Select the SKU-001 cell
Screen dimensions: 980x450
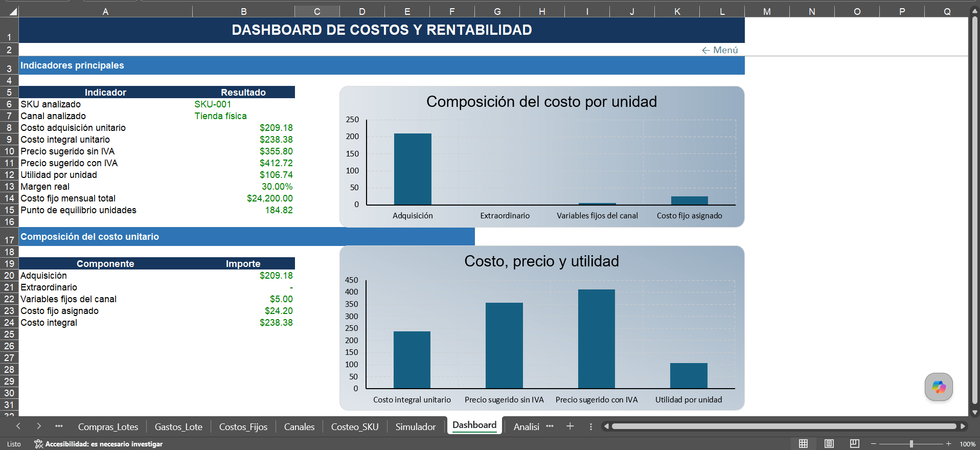243,104
